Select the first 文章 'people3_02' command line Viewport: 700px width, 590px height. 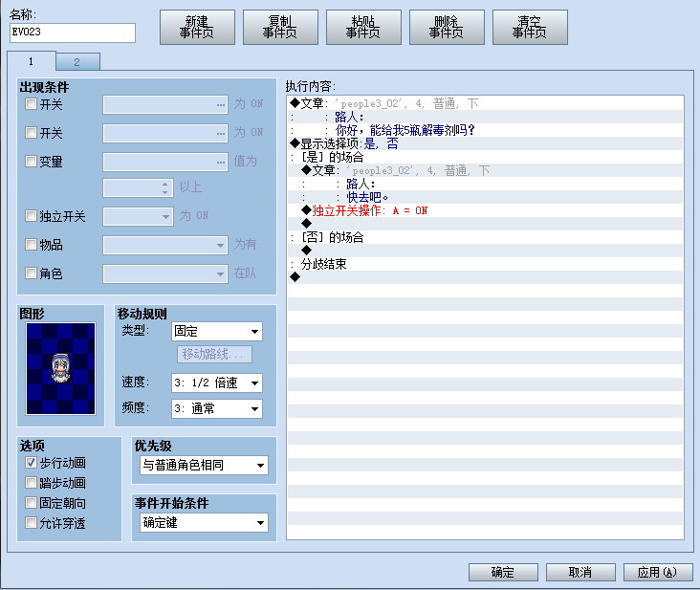pyautogui.click(x=485, y=103)
